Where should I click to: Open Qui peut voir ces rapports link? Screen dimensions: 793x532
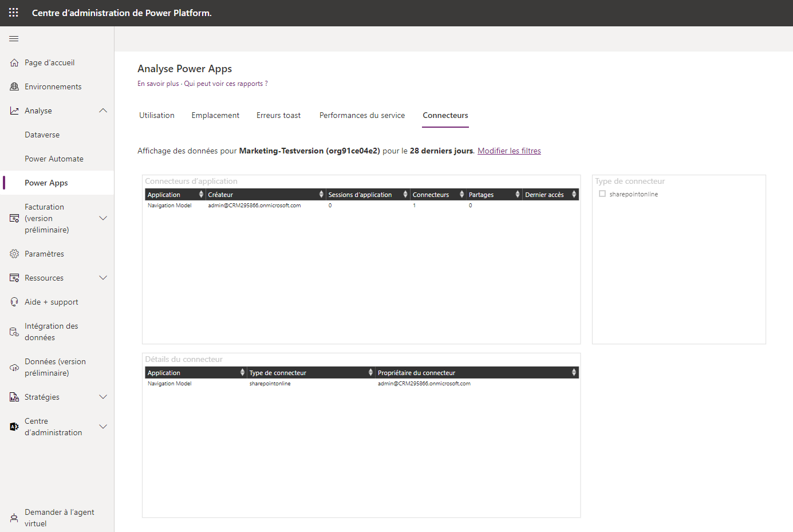click(226, 84)
